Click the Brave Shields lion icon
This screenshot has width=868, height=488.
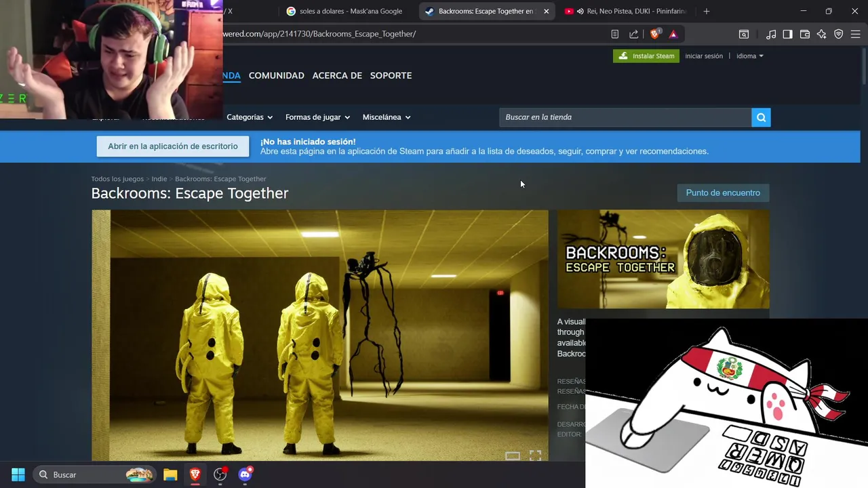click(x=655, y=34)
